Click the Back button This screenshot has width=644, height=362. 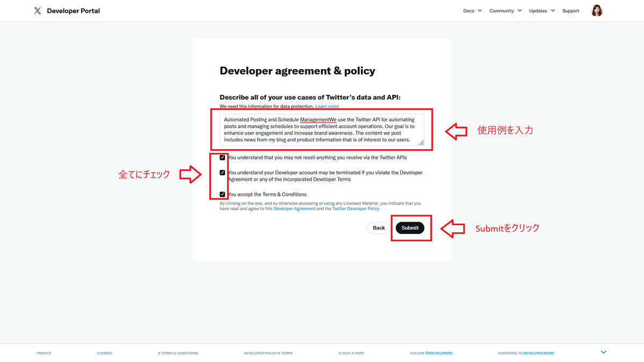pyautogui.click(x=379, y=228)
